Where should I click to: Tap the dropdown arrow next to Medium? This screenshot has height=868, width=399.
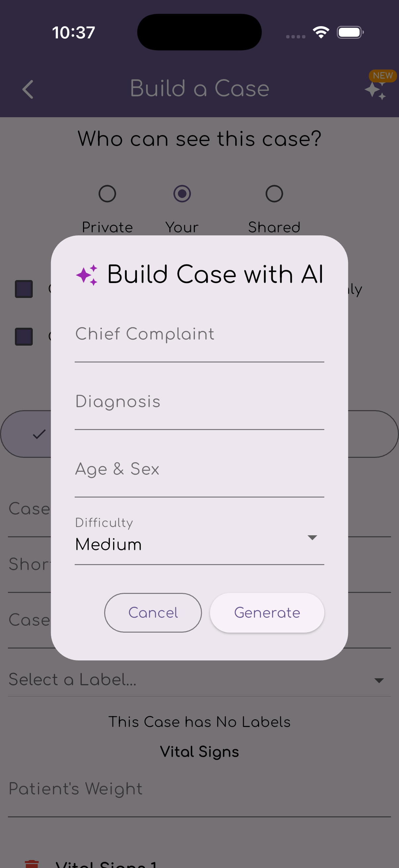click(x=312, y=537)
